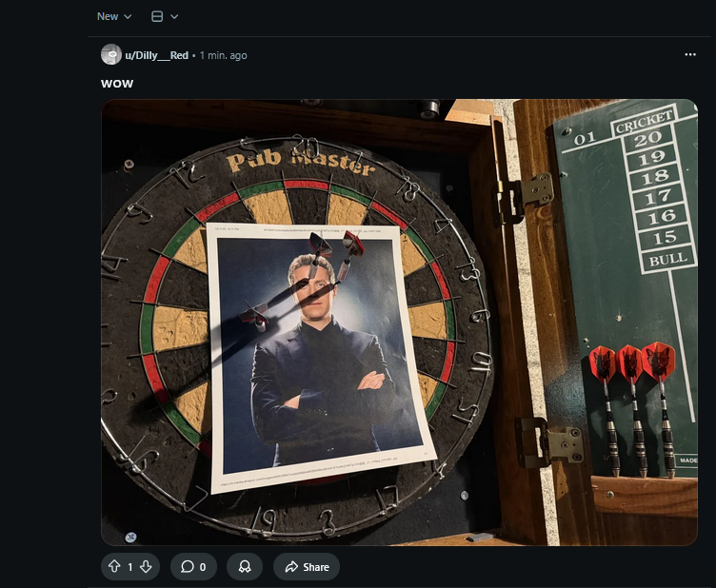
Task: Expand the view layout chevron
Action: click(x=174, y=16)
